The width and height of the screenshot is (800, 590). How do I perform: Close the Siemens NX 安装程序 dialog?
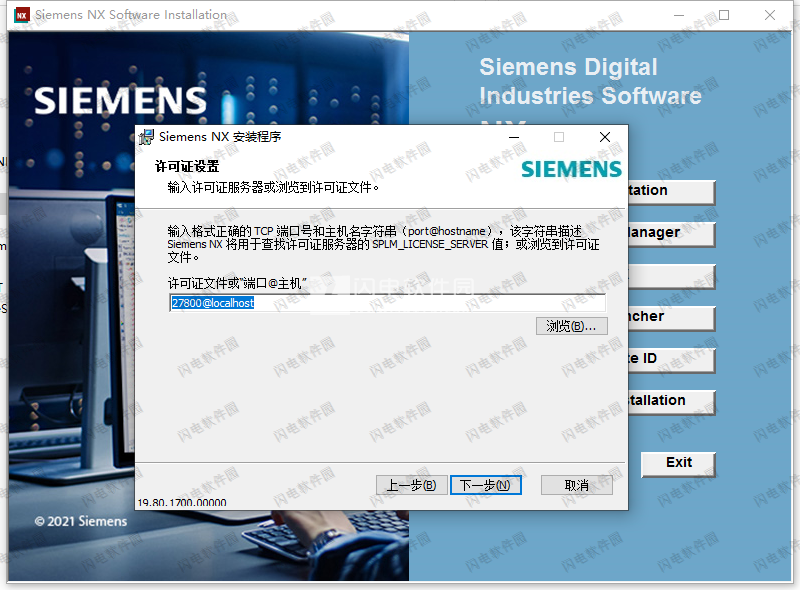pyautogui.click(x=605, y=137)
